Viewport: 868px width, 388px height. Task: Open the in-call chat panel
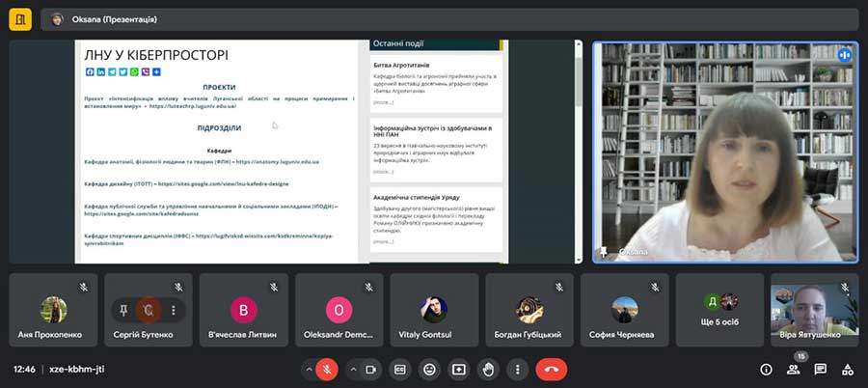pos(821,369)
